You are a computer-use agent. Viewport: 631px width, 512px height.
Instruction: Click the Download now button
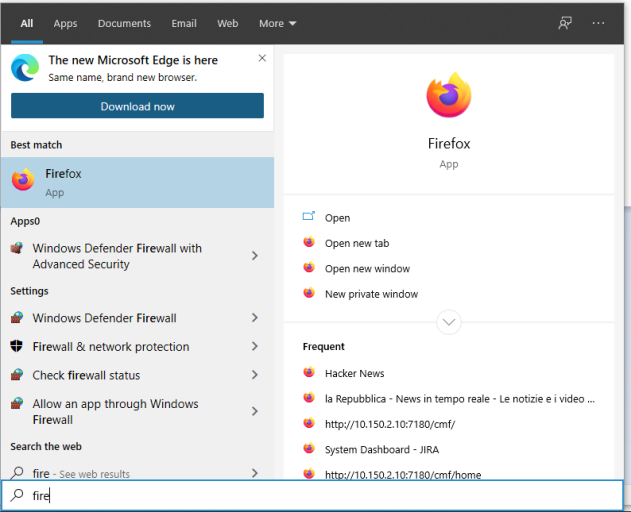pos(137,106)
